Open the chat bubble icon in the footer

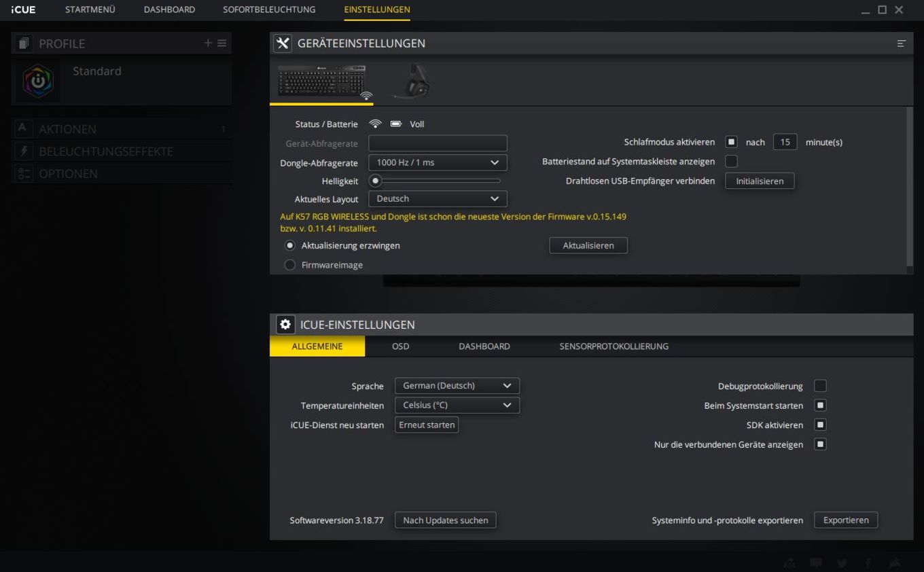[x=816, y=563]
